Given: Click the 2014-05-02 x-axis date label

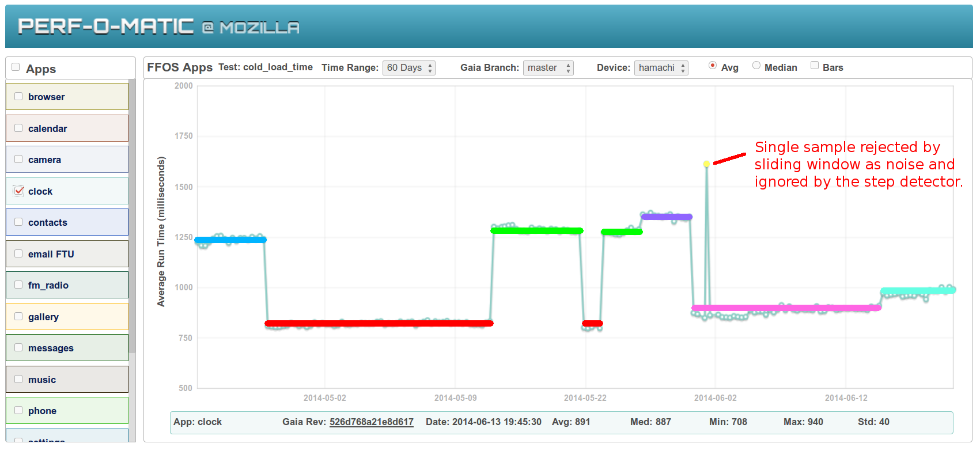Looking at the screenshot, I should coord(325,398).
